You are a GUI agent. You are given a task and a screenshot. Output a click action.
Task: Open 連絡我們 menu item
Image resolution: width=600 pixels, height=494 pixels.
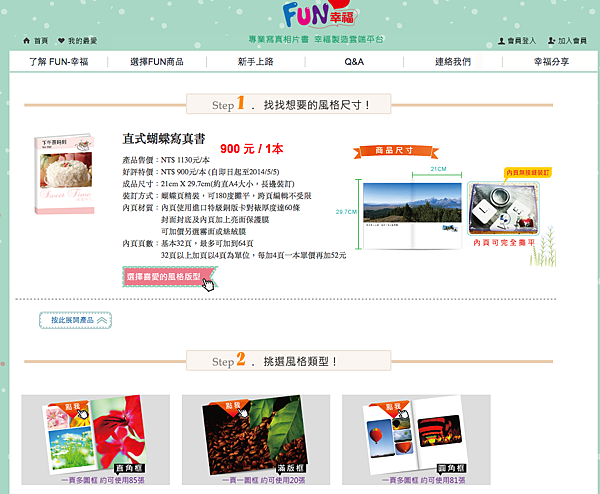pos(453,62)
